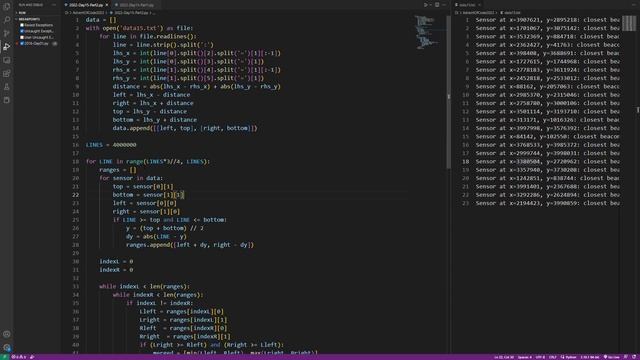Click the feedback icon in status bar

click(x=625, y=357)
